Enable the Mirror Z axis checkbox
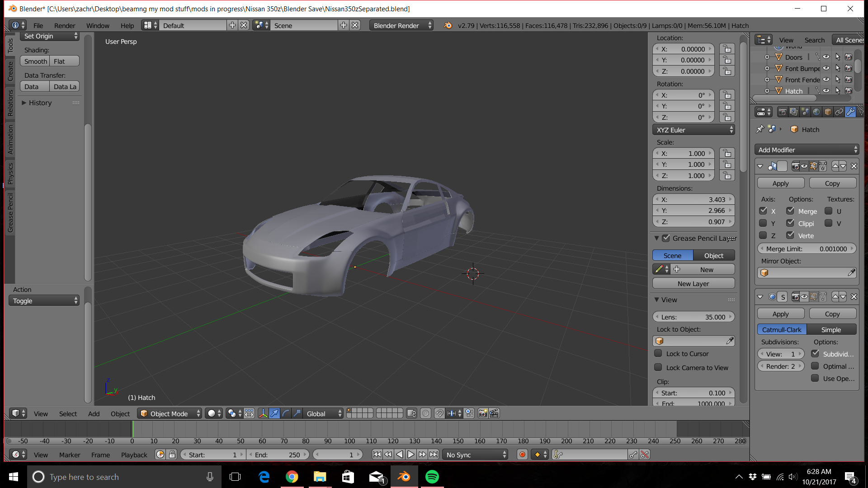The width and height of the screenshot is (868, 488). click(x=763, y=235)
